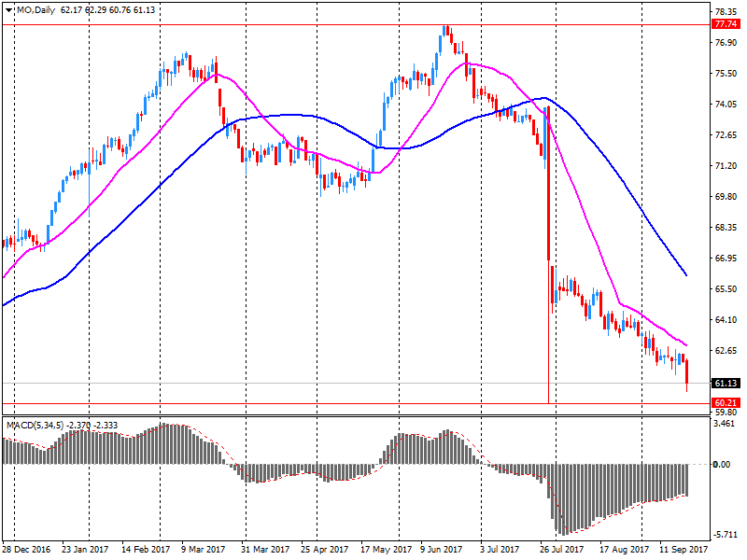Click the MACD zero level label 0.00
The image size is (747, 560).
(721, 464)
